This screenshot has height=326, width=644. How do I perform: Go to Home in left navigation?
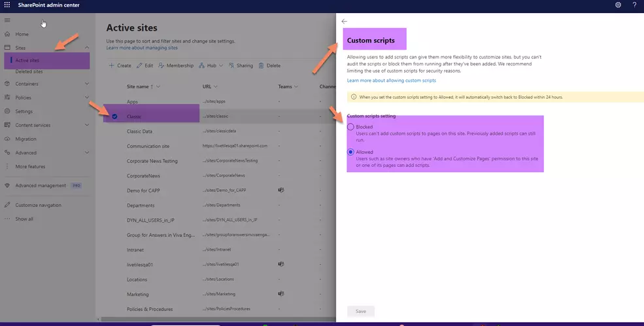(22, 34)
